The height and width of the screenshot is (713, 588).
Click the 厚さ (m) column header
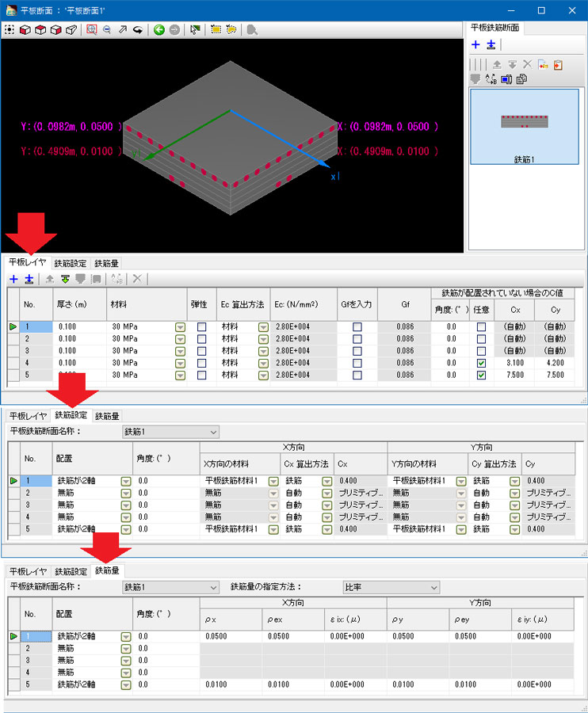(x=79, y=304)
